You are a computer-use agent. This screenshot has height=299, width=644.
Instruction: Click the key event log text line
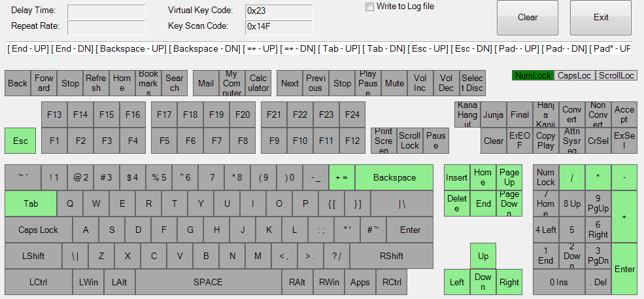coord(318,48)
